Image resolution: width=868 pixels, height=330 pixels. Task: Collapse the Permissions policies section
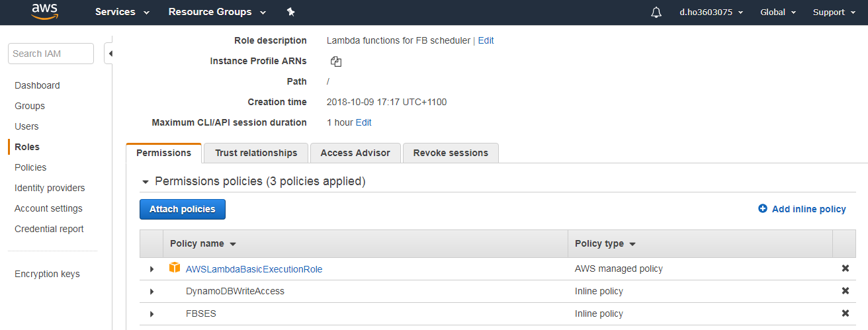coord(146,182)
